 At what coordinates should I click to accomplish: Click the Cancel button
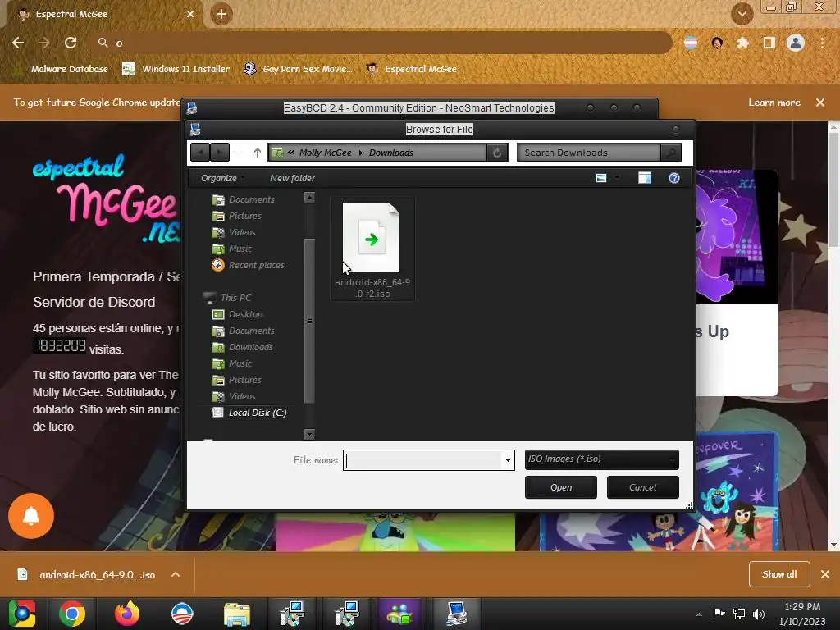(643, 487)
